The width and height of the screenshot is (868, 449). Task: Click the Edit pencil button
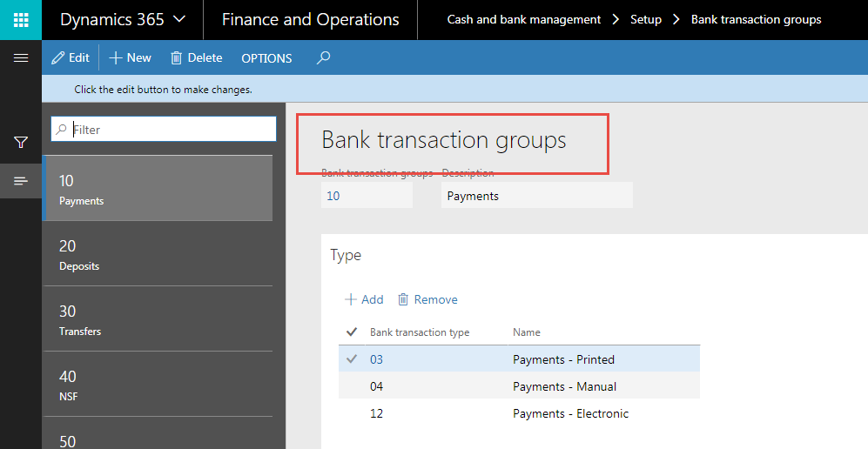(71, 57)
